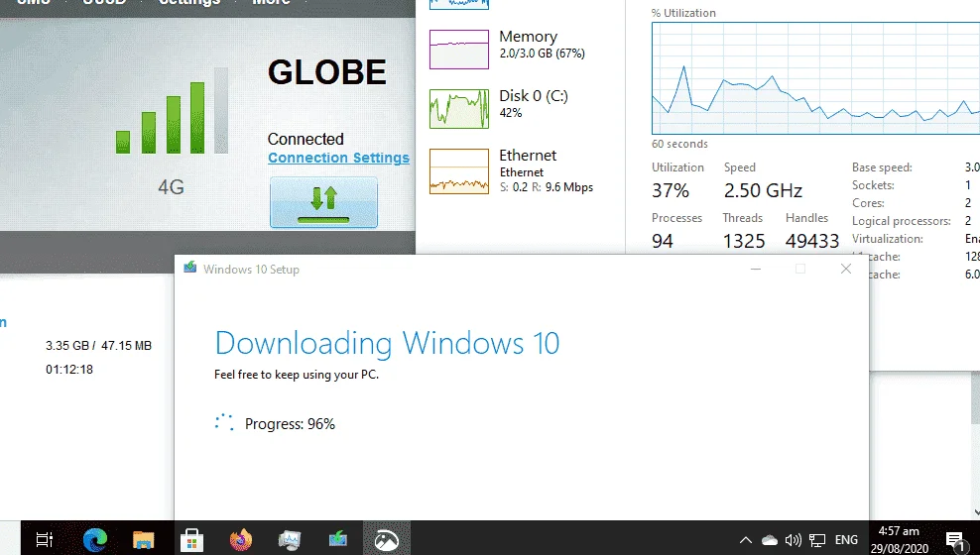
Task: Show hidden system tray icons
Action: (x=746, y=540)
